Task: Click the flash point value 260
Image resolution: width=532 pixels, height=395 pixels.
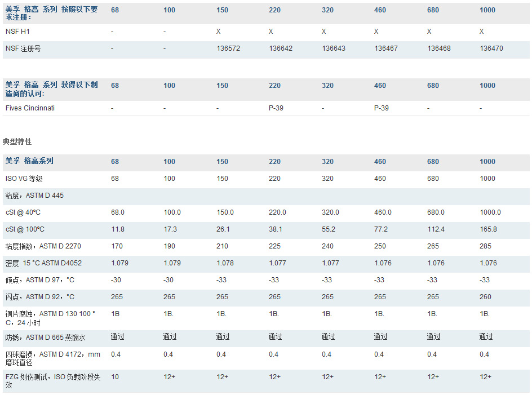Action: (485, 298)
